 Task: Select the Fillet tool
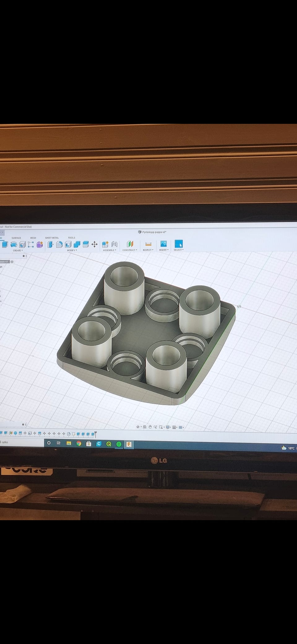(x=59, y=244)
